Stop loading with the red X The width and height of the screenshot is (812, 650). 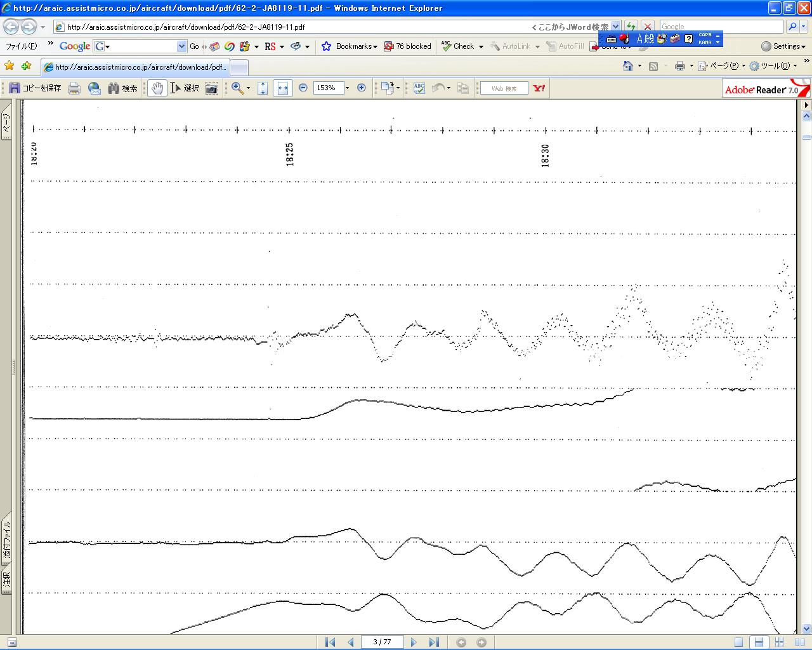[x=648, y=27]
